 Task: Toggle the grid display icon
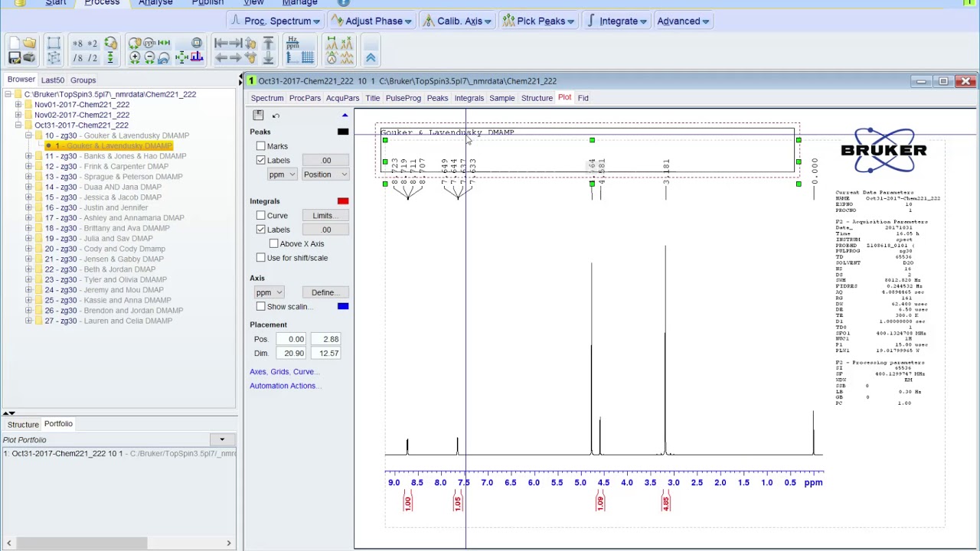pyautogui.click(x=307, y=58)
